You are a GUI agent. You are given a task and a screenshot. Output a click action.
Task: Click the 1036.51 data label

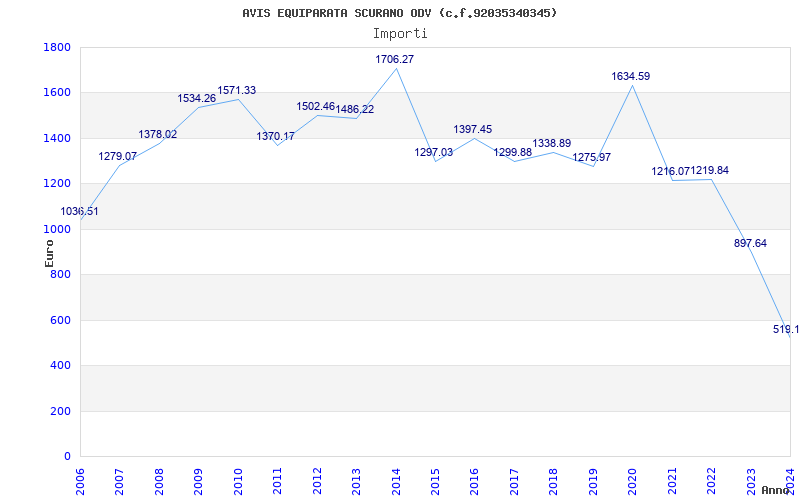point(79,211)
